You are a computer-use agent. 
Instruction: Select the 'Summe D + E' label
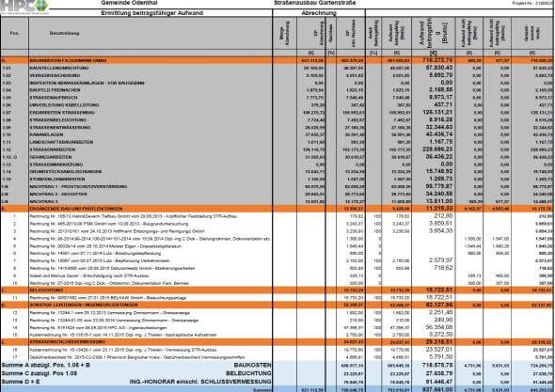click(x=21, y=382)
